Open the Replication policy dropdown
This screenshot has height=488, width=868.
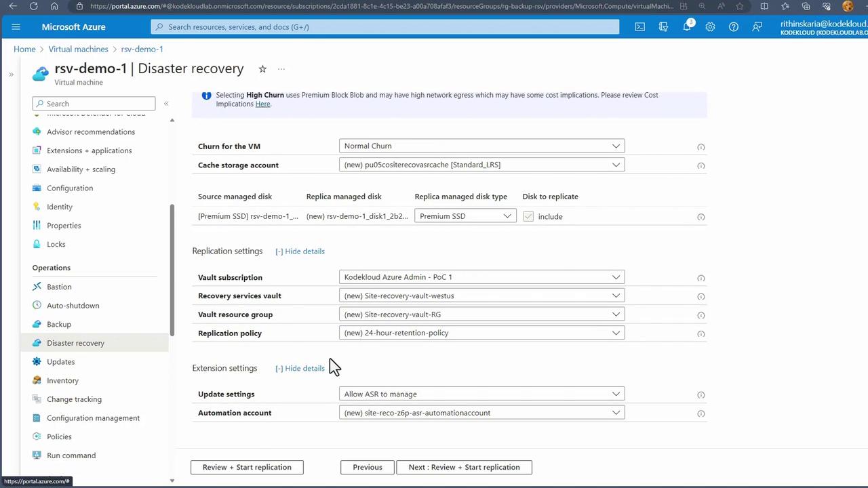click(481, 333)
